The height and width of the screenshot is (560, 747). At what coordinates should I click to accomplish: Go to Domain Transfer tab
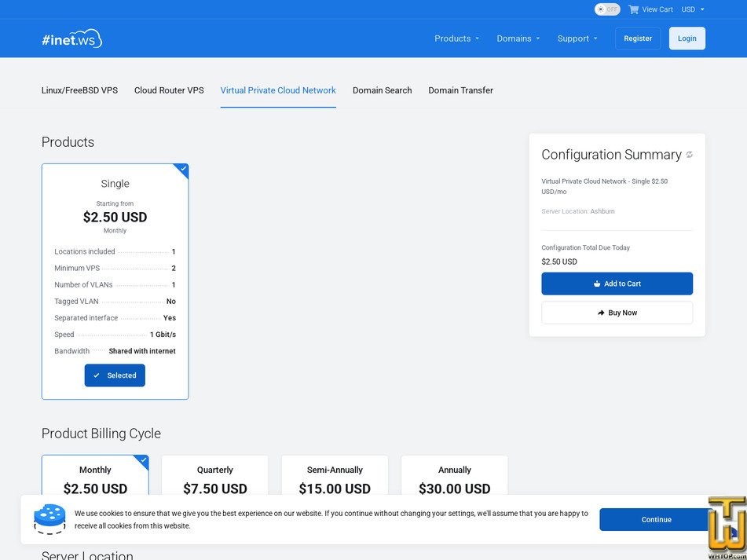pos(460,90)
